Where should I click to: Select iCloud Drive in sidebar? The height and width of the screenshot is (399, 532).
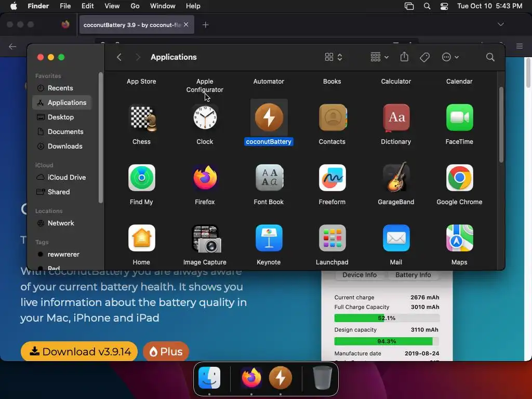[61, 178]
